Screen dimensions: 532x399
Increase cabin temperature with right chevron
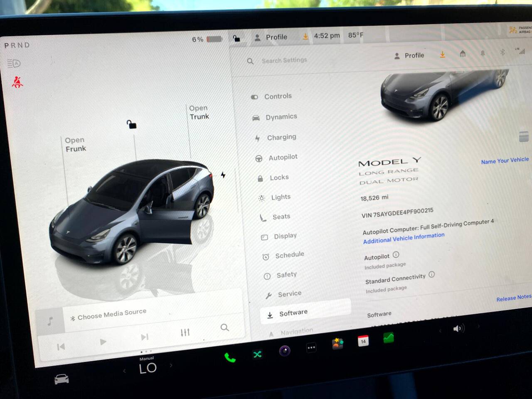coord(171,365)
